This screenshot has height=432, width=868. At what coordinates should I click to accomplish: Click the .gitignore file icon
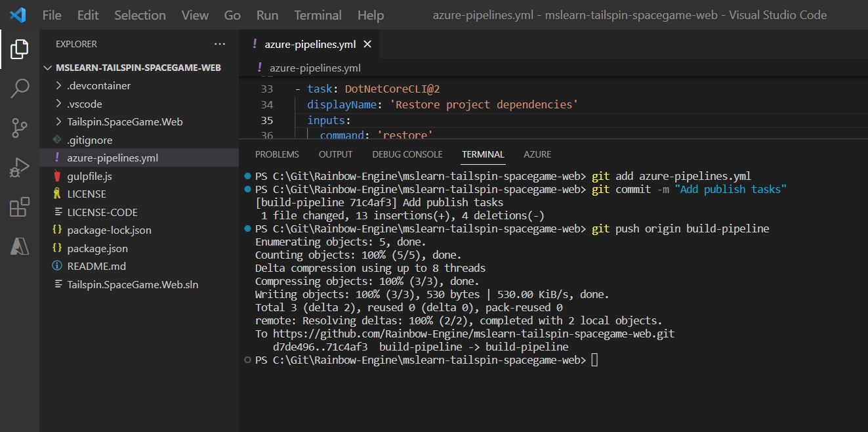(x=57, y=140)
